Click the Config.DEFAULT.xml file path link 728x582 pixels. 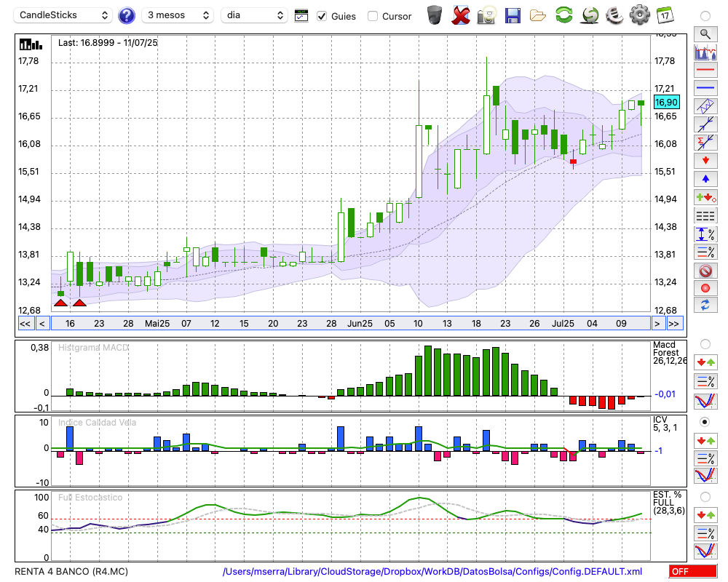(432, 571)
